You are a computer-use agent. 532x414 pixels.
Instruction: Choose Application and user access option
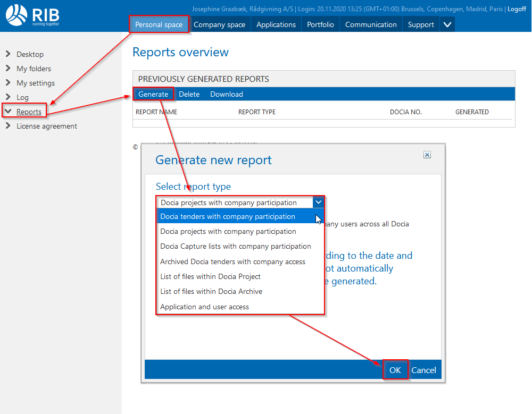pyautogui.click(x=240, y=307)
